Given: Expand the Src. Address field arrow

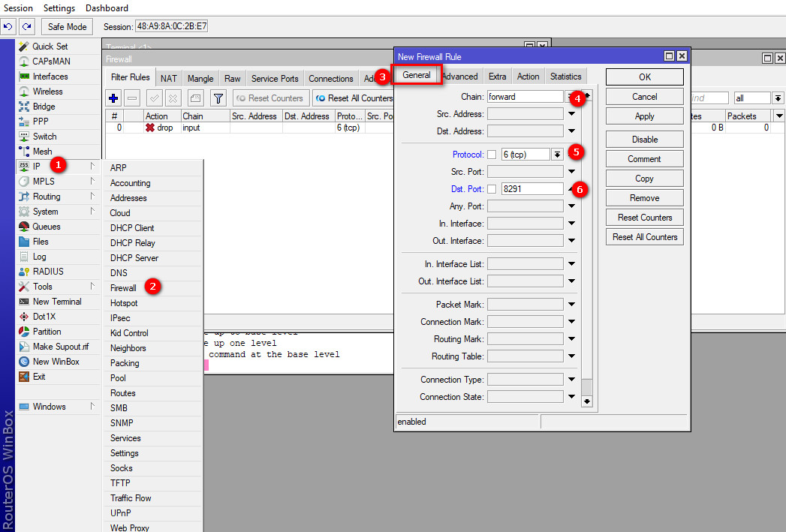Looking at the screenshot, I should click(571, 114).
